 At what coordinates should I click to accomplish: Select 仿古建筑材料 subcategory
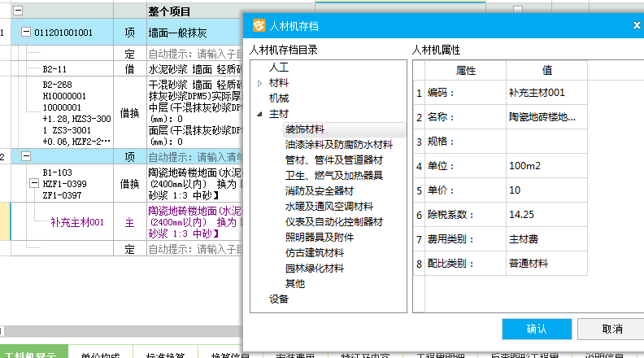(x=314, y=253)
